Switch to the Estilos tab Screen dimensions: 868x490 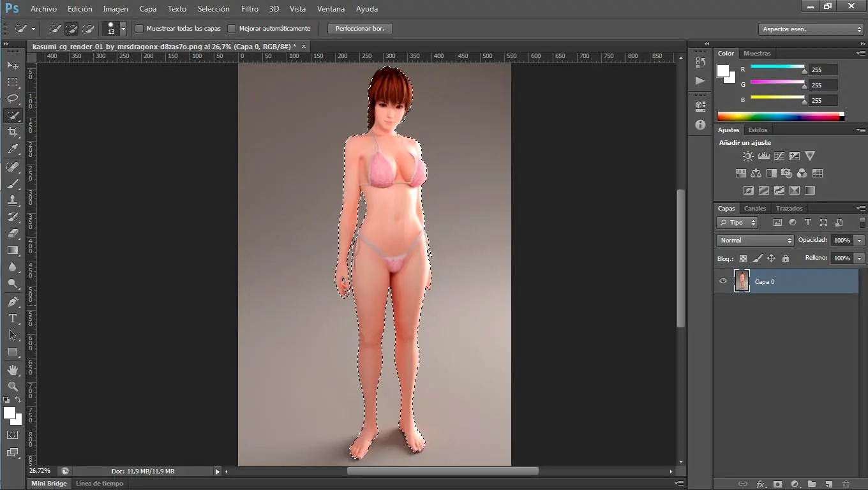758,130
